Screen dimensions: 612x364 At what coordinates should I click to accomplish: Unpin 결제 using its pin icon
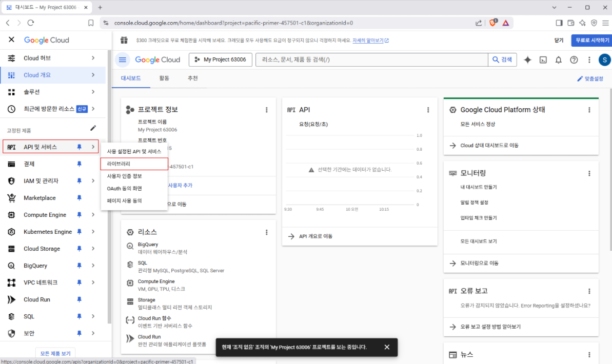[x=79, y=164]
